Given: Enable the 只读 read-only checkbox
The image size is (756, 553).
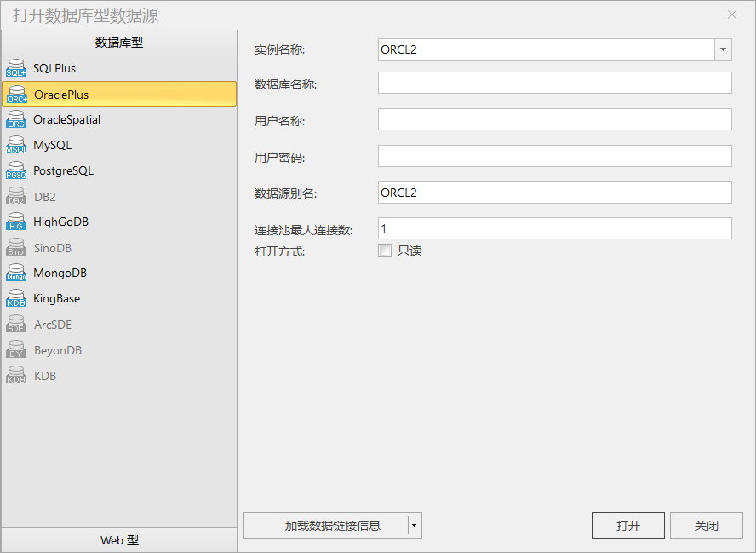Looking at the screenshot, I should (385, 251).
